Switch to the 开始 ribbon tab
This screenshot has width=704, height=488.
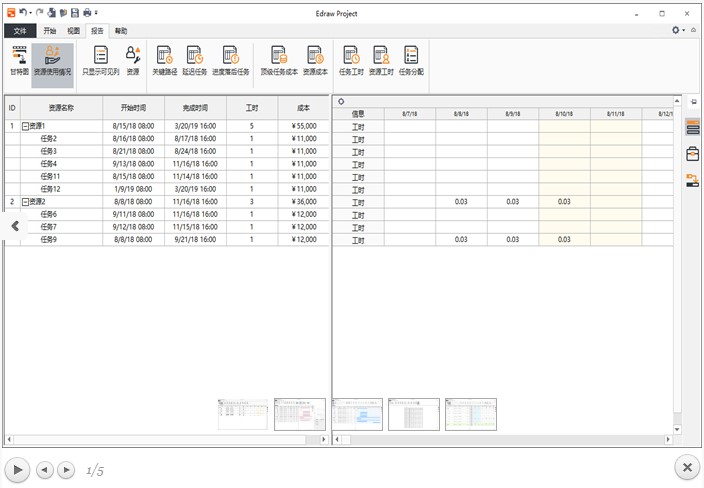pyautogui.click(x=50, y=31)
